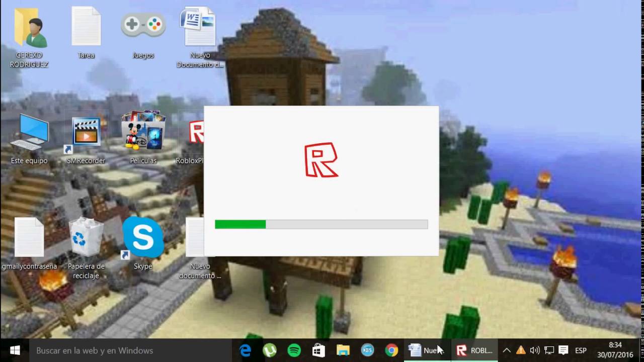Launch Google Chrome from the taskbar
Image resolution: width=644 pixels, height=362 pixels.
click(391, 350)
